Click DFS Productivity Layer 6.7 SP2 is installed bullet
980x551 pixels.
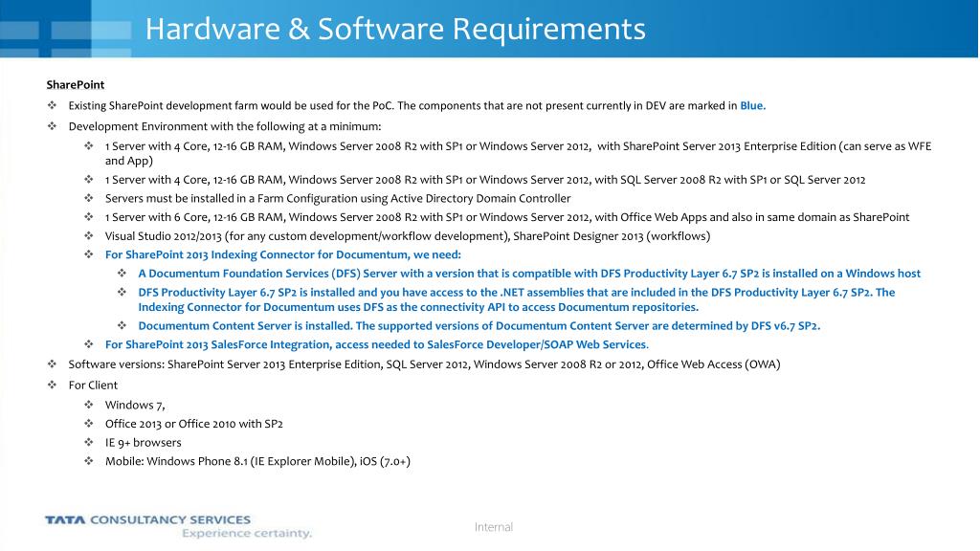(516, 299)
